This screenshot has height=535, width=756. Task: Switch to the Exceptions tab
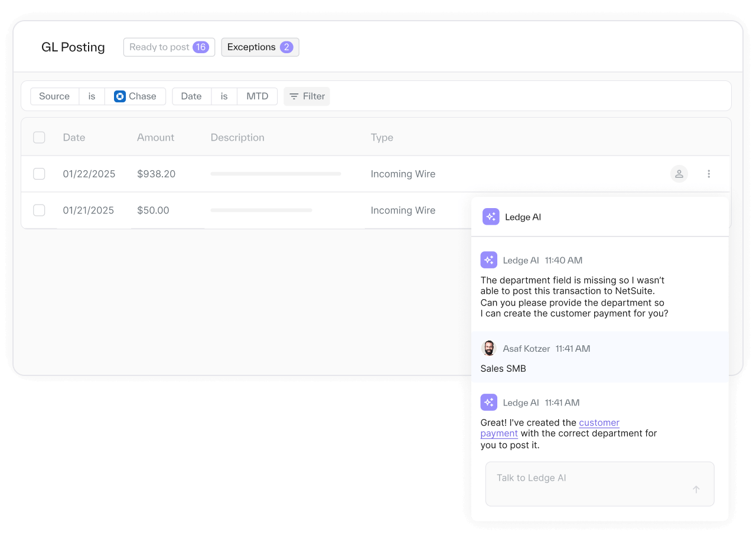(260, 47)
